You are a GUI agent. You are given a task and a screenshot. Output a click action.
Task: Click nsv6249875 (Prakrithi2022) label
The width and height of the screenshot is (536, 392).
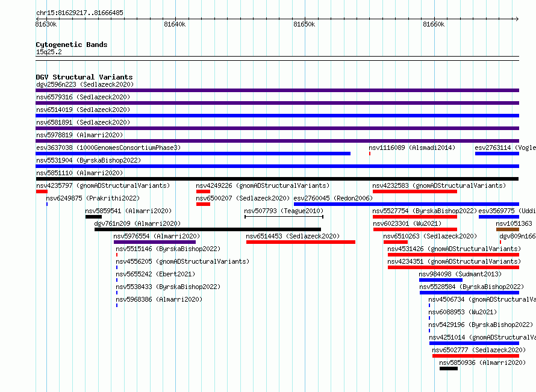[x=93, y=198]
